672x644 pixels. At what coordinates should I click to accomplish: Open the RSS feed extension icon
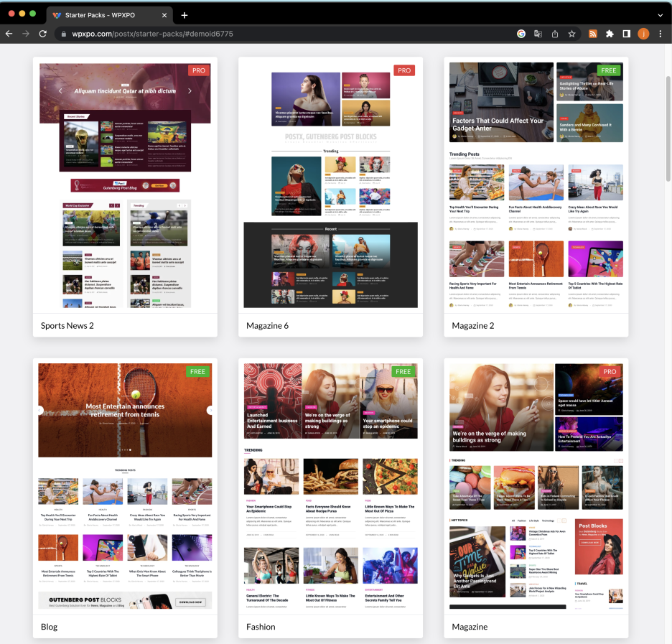pos(593,34)
